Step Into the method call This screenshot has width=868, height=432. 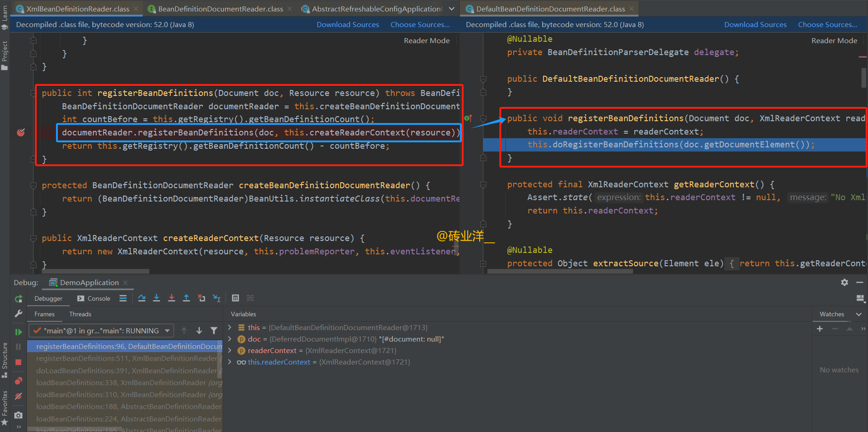click(157, 298)
